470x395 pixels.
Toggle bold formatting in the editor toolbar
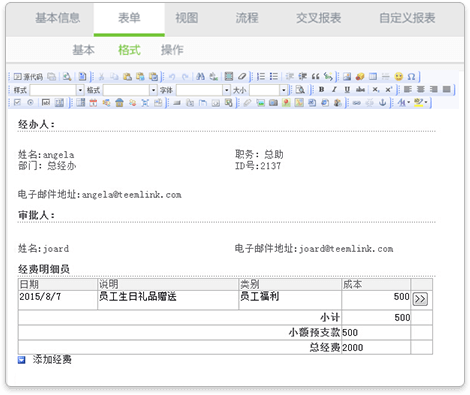tap(321, 90)
